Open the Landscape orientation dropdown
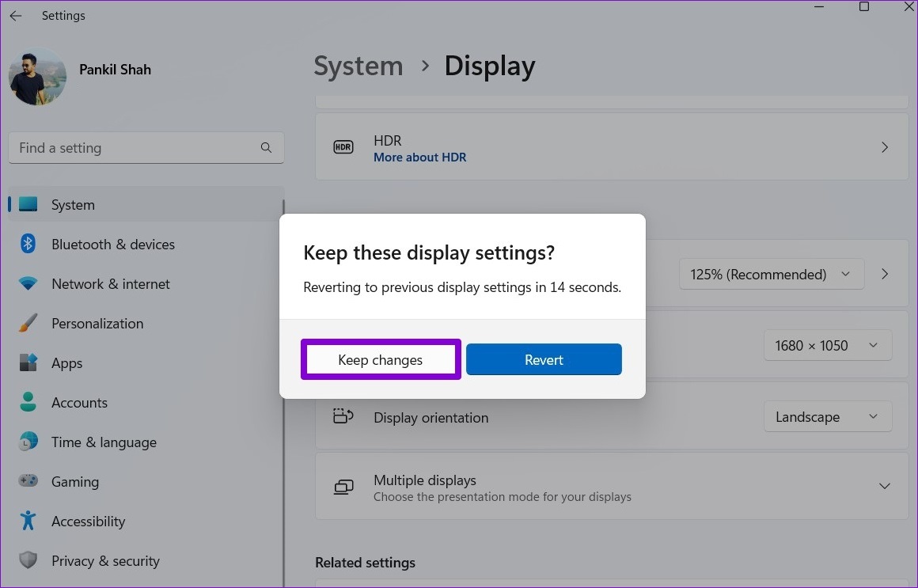 [827, 417]
